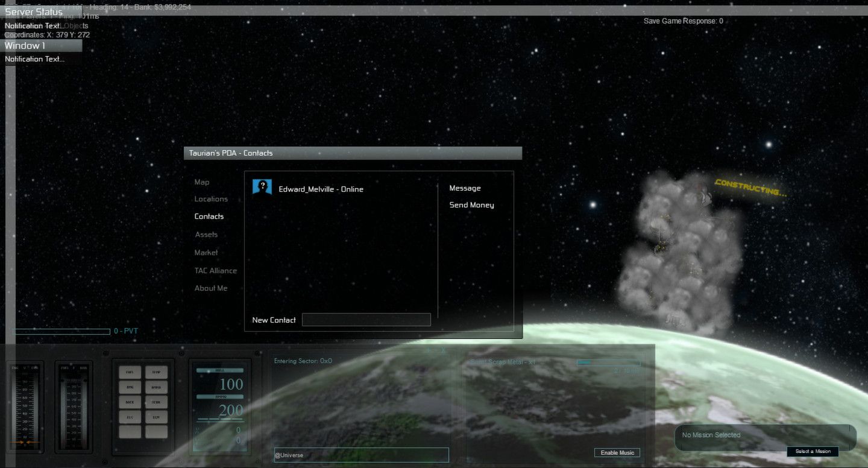Click the yellow CONSTRUCTING label
The height and width of the screenshot is (468, 868).
[751, 188]
